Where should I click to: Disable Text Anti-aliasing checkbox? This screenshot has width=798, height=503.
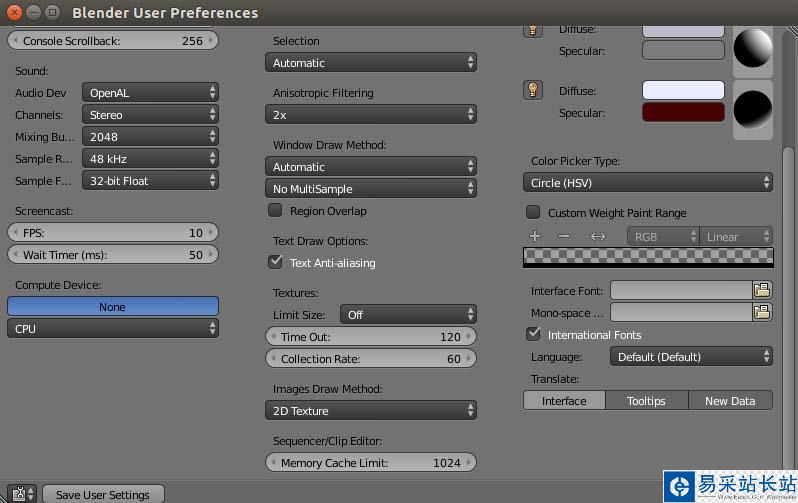pyautogui.click(x=275, y=262)
